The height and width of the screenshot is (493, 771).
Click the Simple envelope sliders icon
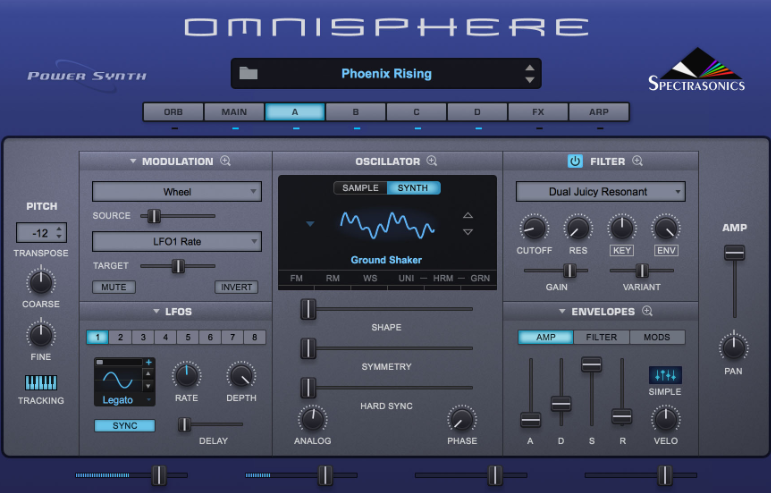tap(665, 374)
